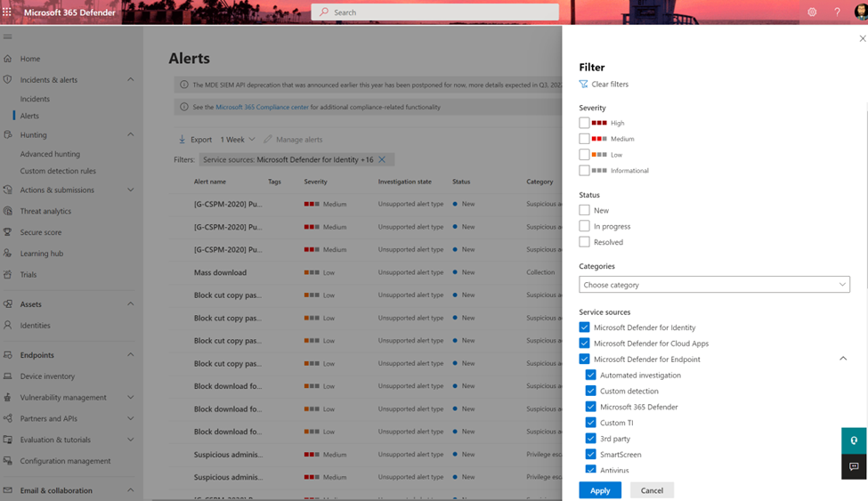868x501 pixels.
Task: Open the 1 Week time range dropdown
Action: (238, 140)
